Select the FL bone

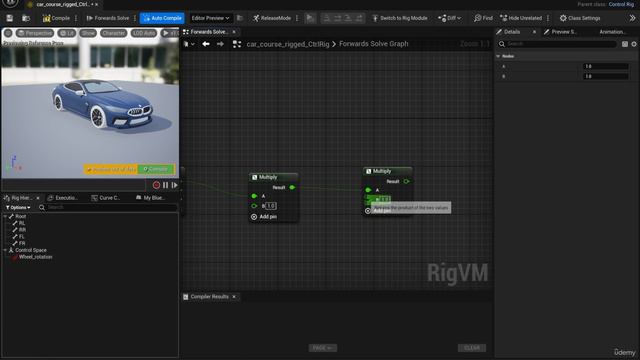[x=22, y=236]
